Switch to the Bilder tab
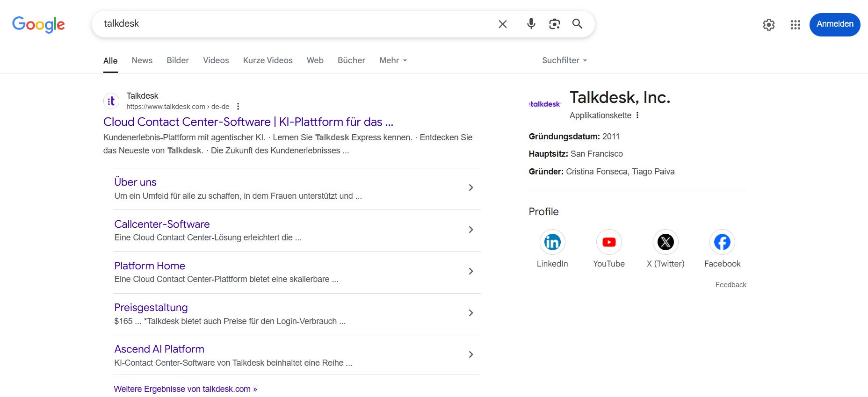Image resolution: width=868 pixels, height=397 pixels. click(178, 60)
